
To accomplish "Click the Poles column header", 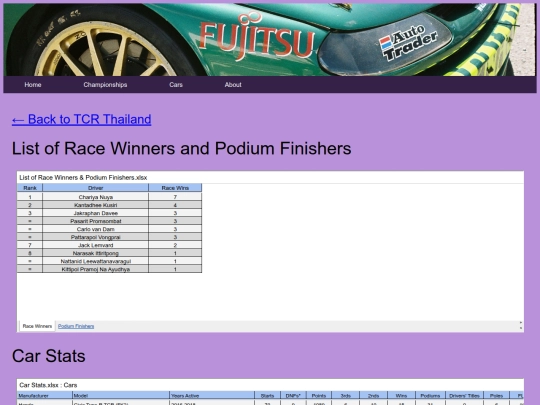I will pyautogui.click(x=496, y=396).
